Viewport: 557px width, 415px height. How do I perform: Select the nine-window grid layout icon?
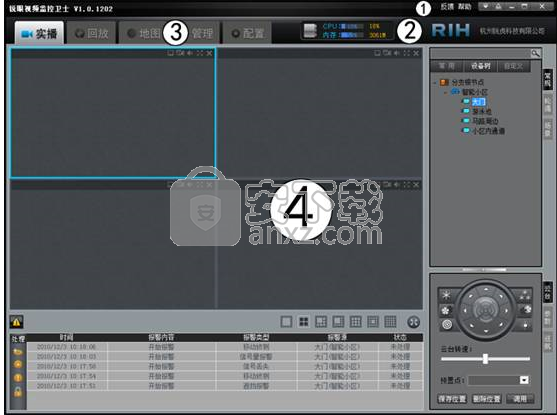[x=356, y=322]
